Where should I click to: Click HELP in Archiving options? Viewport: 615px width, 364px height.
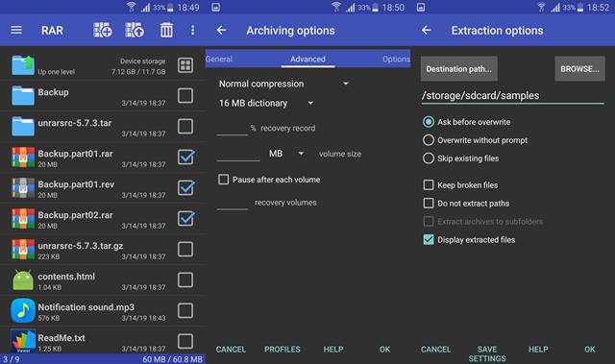tap(333, 349)
